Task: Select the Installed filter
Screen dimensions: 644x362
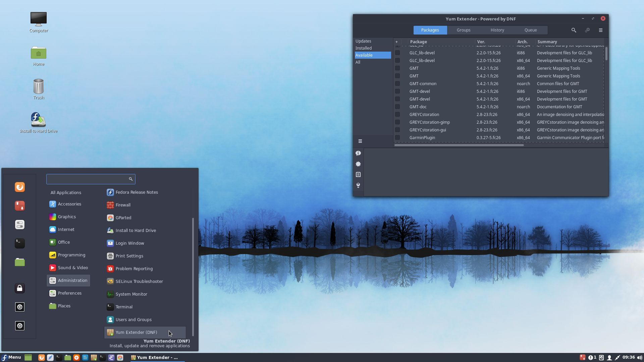Action: pyautogui.click(x=373, y=48)
